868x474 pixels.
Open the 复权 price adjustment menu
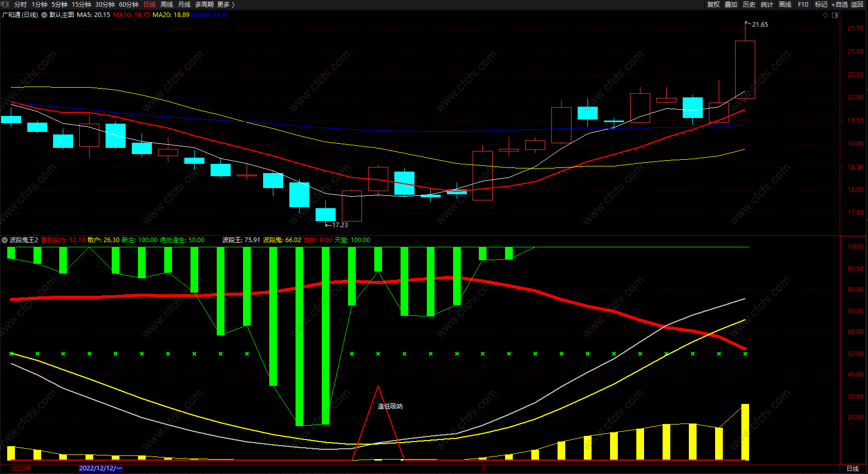tap(713, 4)
